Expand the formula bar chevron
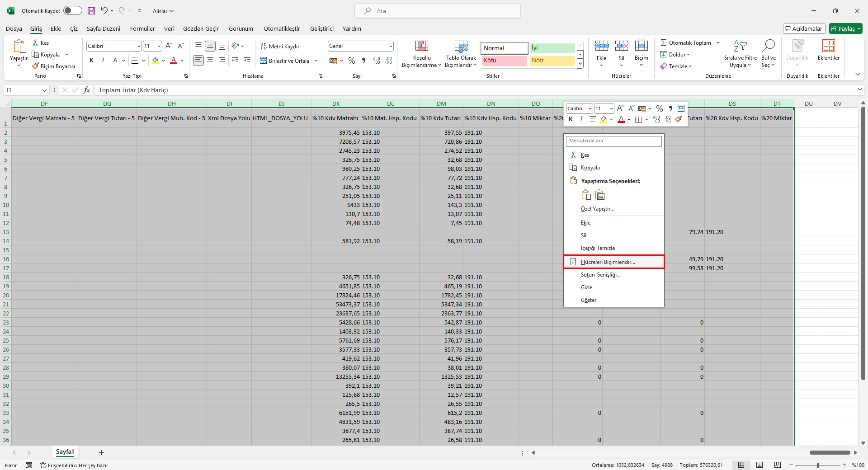Screen dimensions: 868x470 (x=860, y=90)
